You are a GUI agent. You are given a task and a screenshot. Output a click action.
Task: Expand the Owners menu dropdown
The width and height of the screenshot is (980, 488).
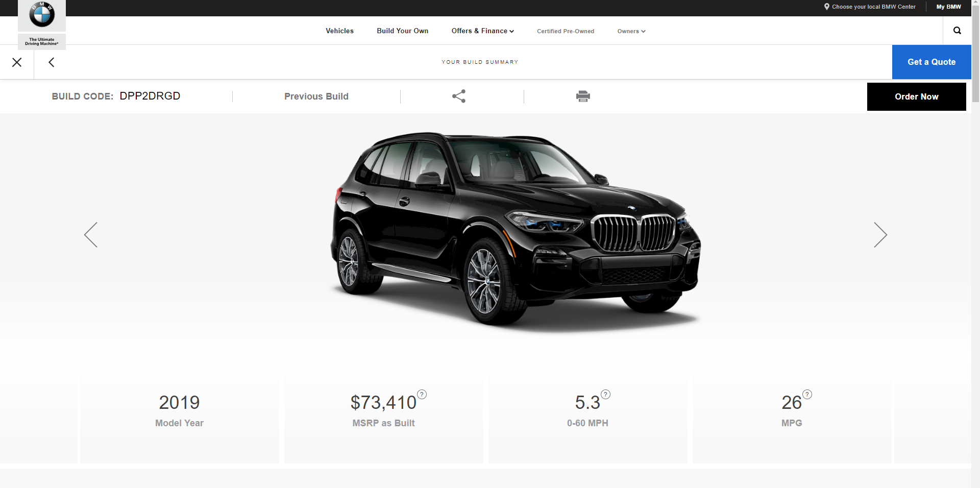tap(631, 31)
